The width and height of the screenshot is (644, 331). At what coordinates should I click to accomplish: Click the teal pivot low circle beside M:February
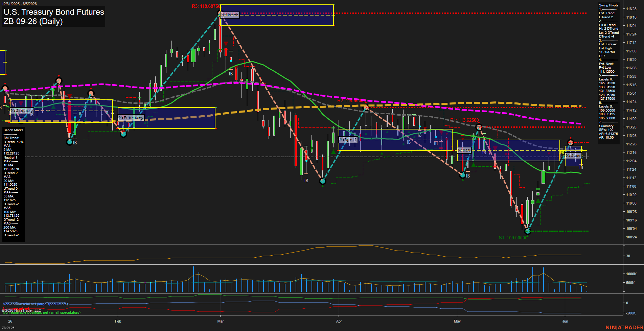click(x=123, y=134)
